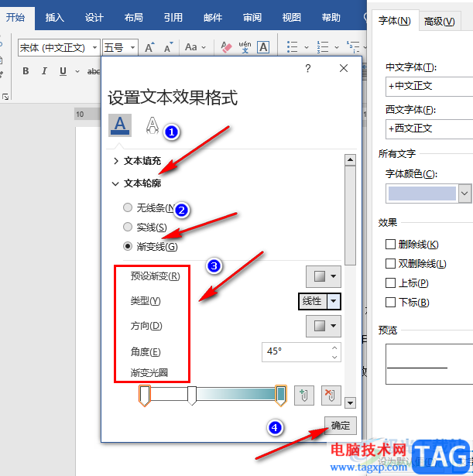473x476 pixels.
Task: Click the clear formatting eraser icon
Action: [226, 47]
